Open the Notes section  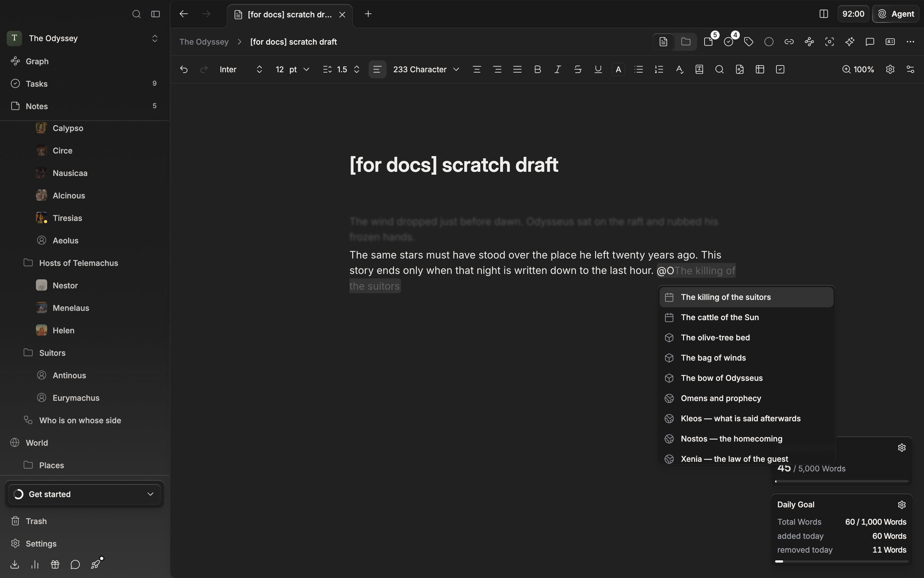pyautogui.click(x=84, y=106)
